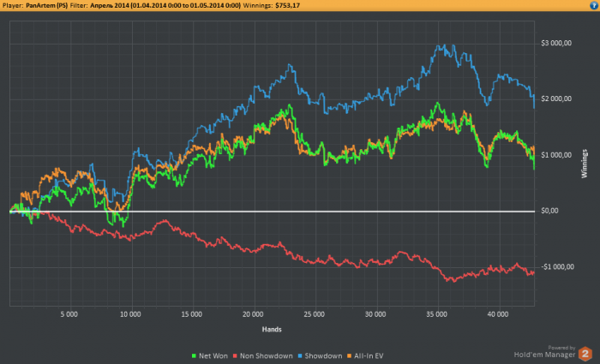Toggle the All-In EV legend label
This screenshot has width=600, height=364.
click(369, 356)
